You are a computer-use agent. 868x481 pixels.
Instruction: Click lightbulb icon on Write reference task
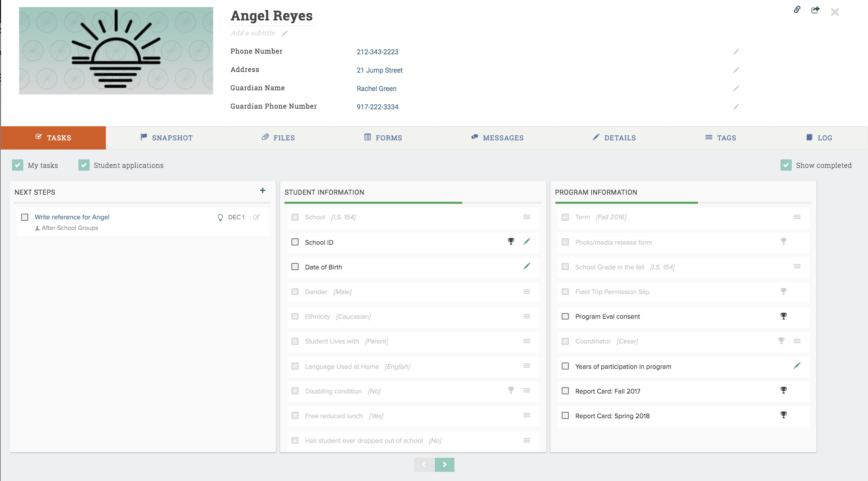(x=220, y=218)
